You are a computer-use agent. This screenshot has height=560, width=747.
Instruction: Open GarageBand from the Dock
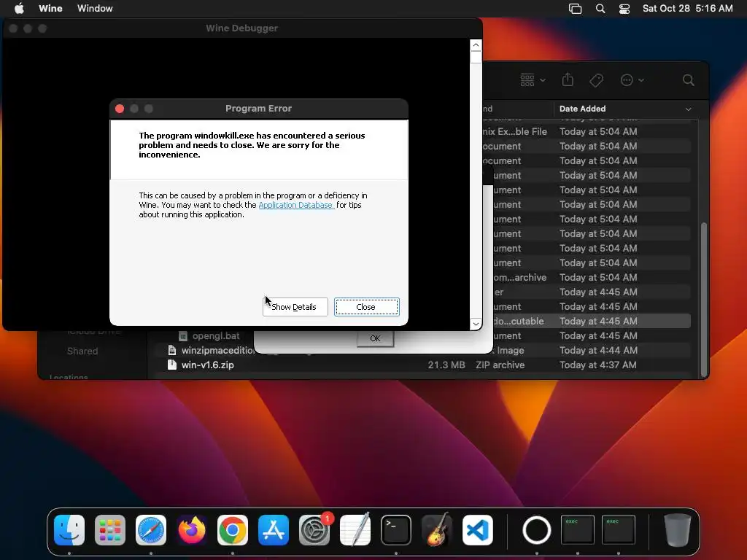(x=437, y=529)
